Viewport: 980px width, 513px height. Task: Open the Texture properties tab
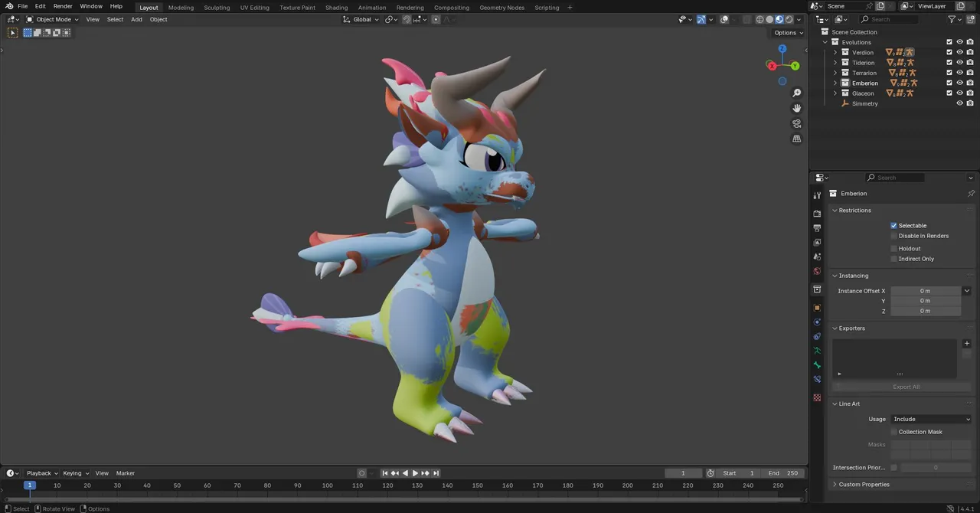[x=817, y=398]
